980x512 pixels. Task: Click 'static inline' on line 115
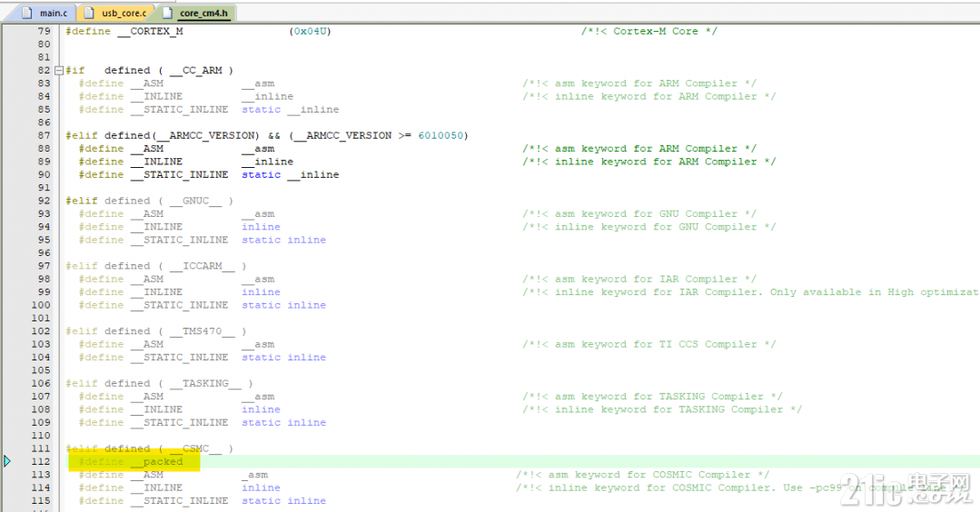pyautogui.click(x=283, y=501)
